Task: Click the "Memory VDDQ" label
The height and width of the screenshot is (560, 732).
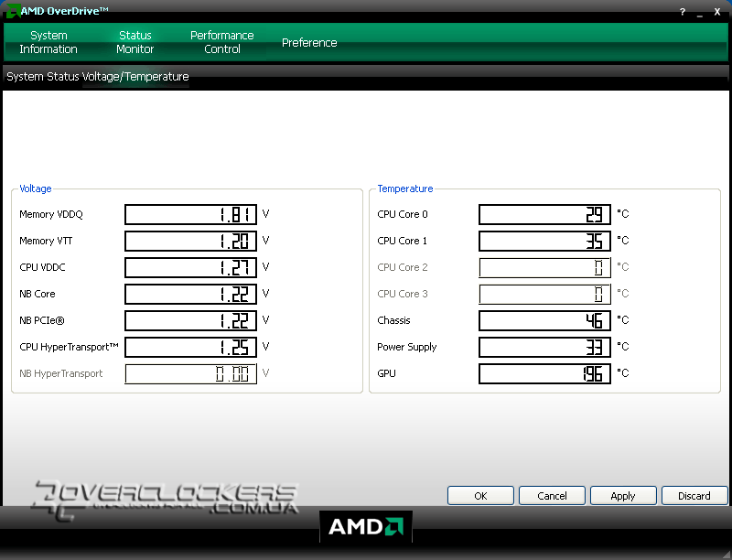Action: click(51, 214)
